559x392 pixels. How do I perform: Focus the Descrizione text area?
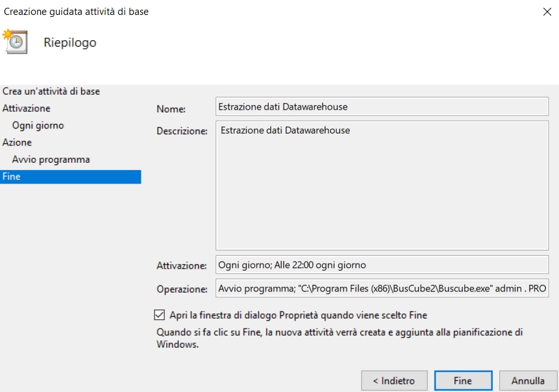pos(382,184)
